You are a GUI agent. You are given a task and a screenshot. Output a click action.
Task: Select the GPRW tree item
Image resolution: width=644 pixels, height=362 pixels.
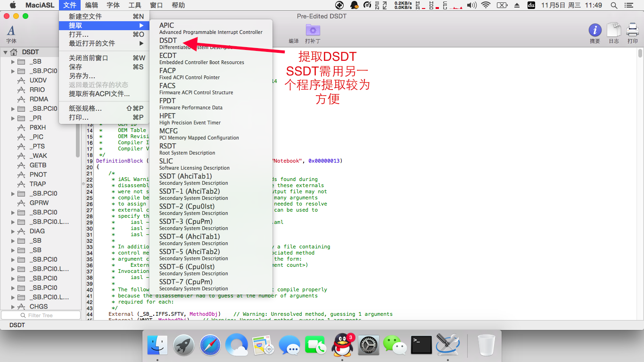(x=38, y=203)
